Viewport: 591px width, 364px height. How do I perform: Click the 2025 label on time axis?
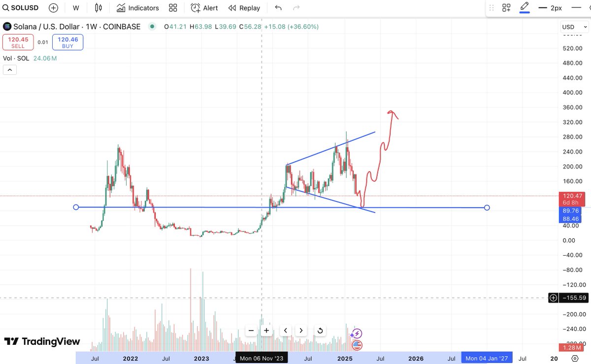345,359
